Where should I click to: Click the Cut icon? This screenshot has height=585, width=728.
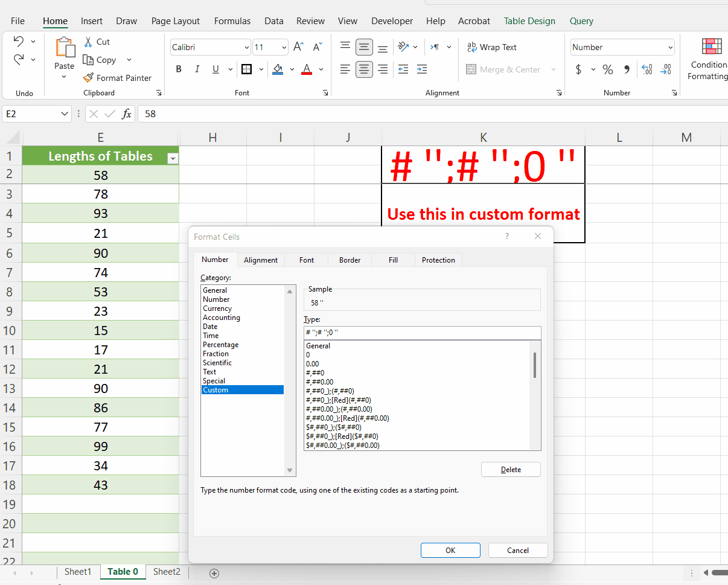88,41
